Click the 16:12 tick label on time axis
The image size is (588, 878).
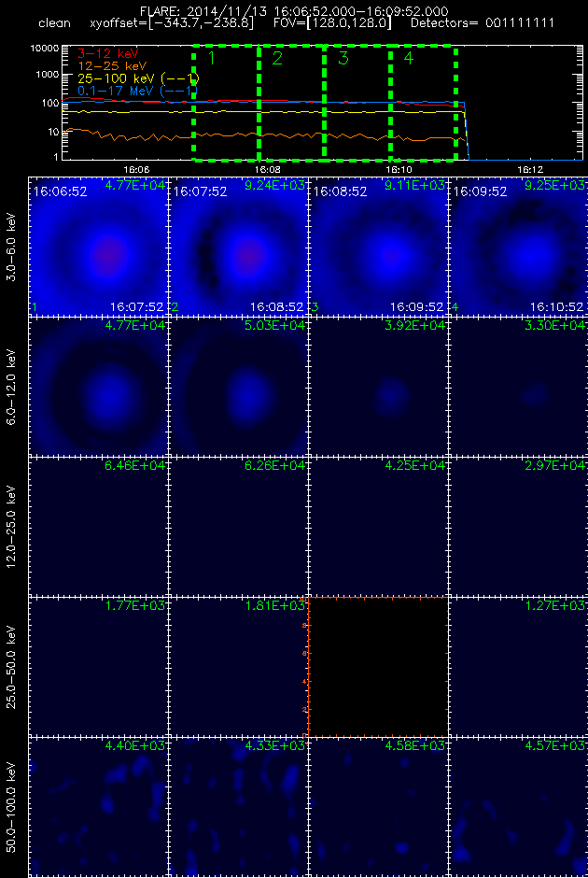click(530, 168)
